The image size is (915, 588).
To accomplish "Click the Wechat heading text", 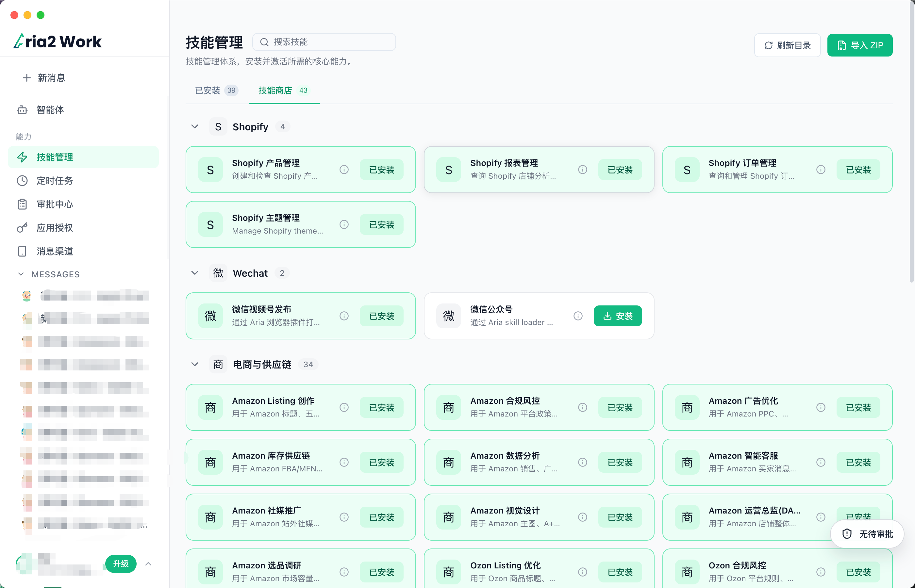I will [x=250, y=273].
